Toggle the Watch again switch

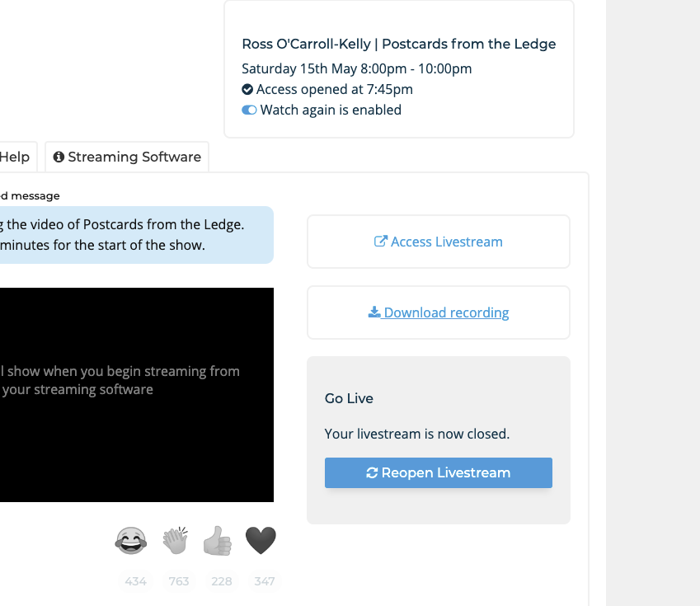pyautogui.click(x=249, y=110)
